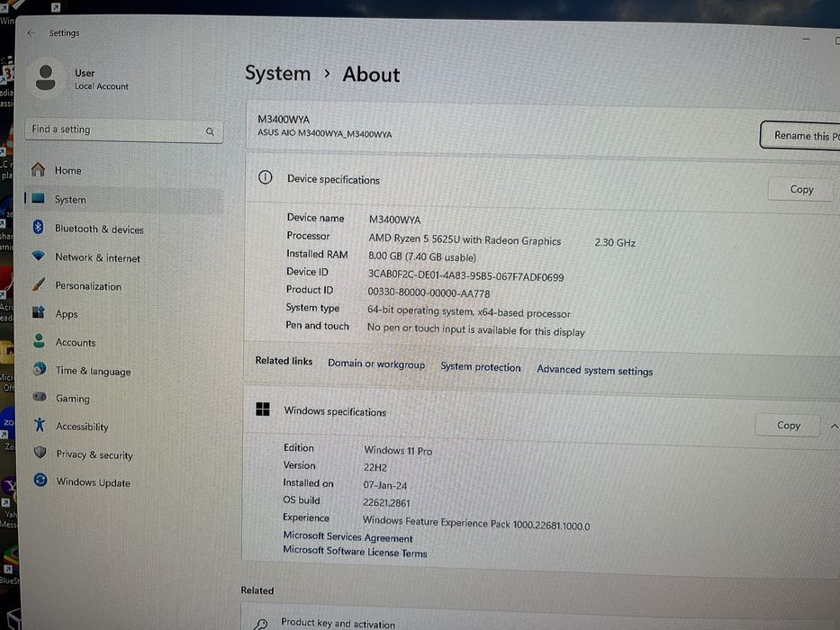The image size is (840, 630).
Task: Click the search magnifier icon
Action: pos(210,131)
